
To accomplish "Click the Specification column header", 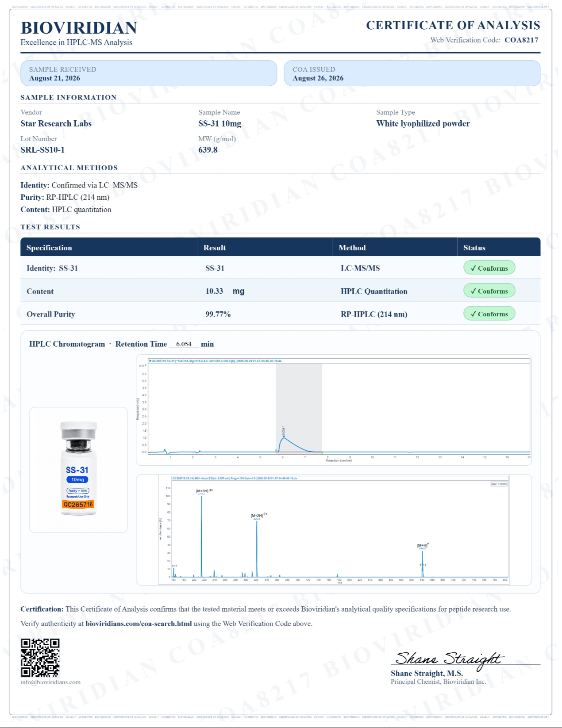I will tap(49, 248).
